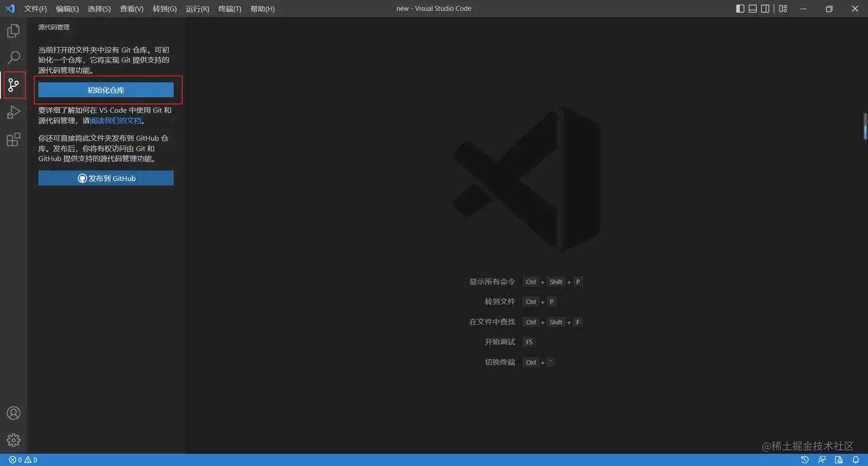Click the 切换终端 hint text

coord(499,362)
